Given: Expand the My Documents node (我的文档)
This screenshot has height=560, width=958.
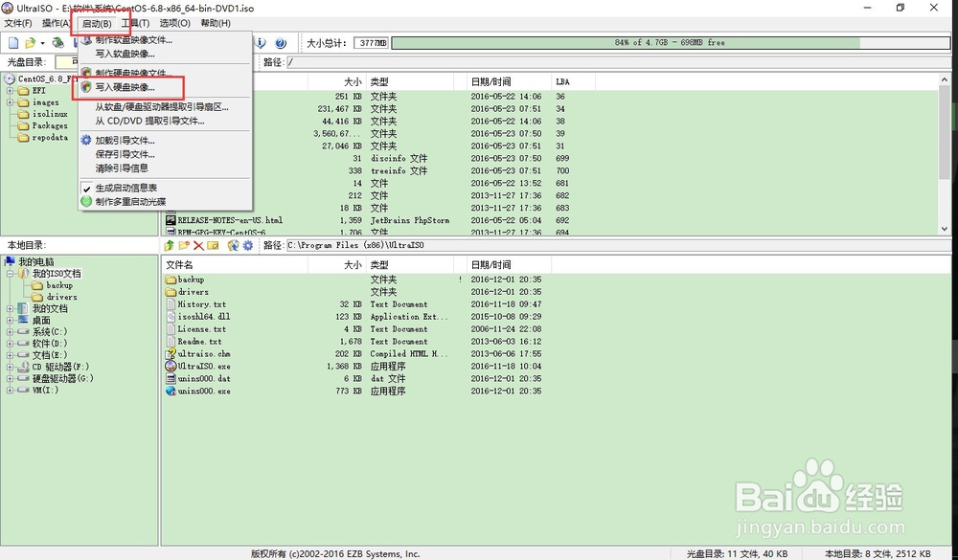Looking at the screenshot, I should pos(10,308).
